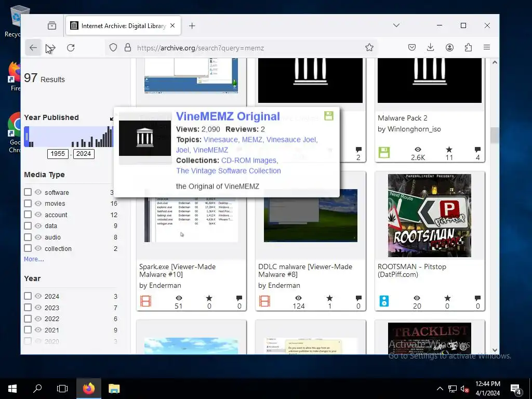The width and height of the screenshot is (532, 399).
Task: Expand Media Type list with More... link
Action: pyautogui.click(x=34, y=259)
